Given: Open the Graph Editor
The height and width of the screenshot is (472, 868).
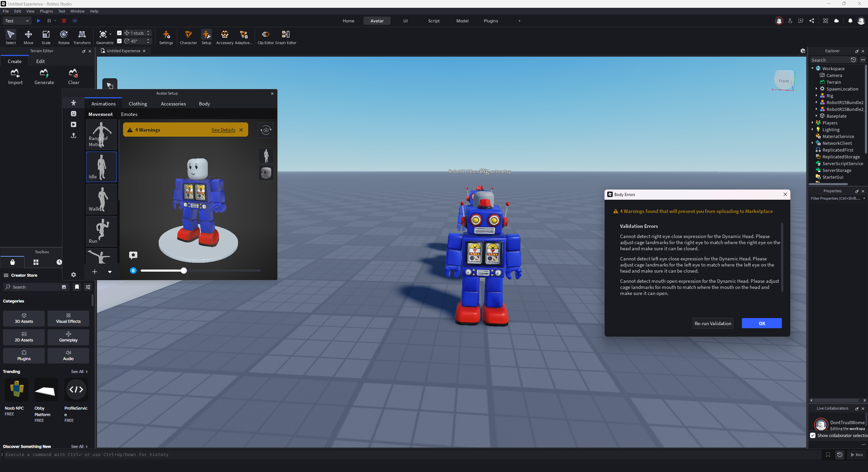Looking at the screenshot, I should (x=285, y=37).
